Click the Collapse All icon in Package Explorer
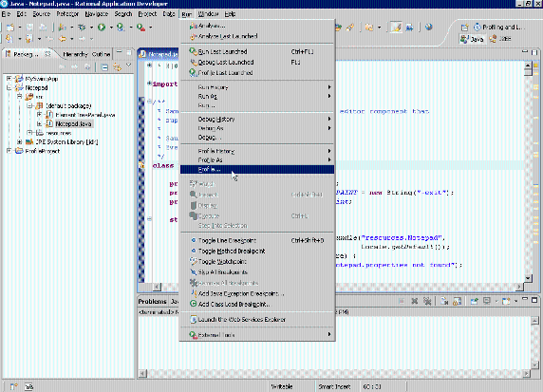 (x=105, y=67)
